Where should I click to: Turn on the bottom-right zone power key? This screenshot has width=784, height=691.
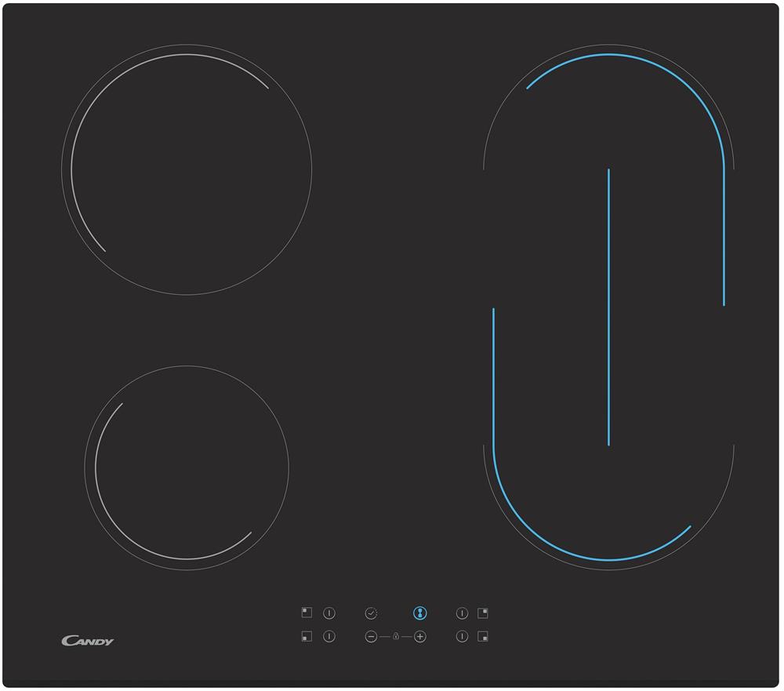tap(462, 637)
